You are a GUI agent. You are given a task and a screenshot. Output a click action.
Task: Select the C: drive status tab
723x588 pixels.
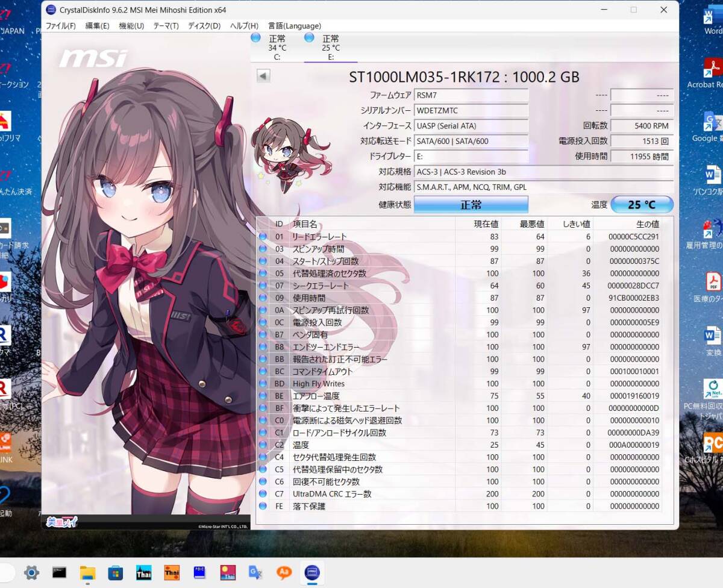coord(277,47)
